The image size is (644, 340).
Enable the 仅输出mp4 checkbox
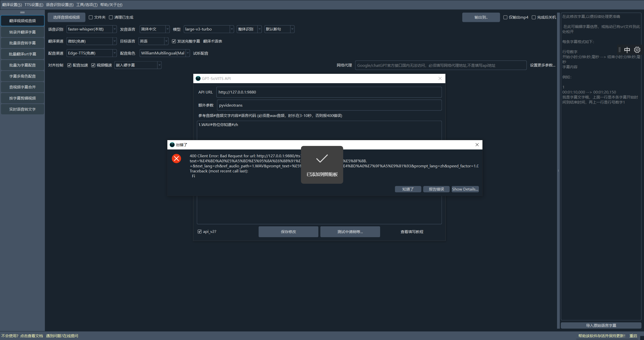point(505,17)
